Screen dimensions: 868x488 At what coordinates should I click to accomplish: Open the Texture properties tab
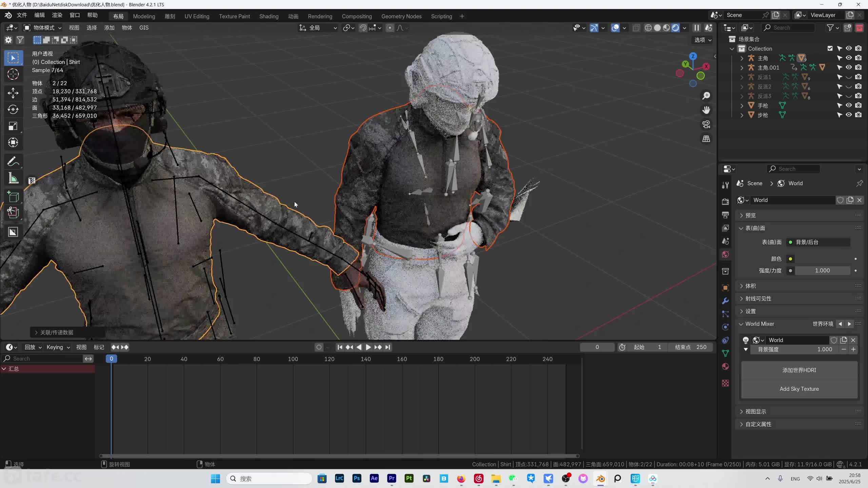[x=725, y=383]
